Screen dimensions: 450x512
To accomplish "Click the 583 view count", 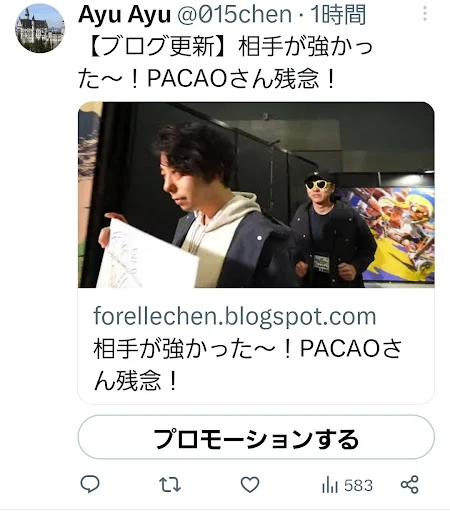I will tap(358, 485).
